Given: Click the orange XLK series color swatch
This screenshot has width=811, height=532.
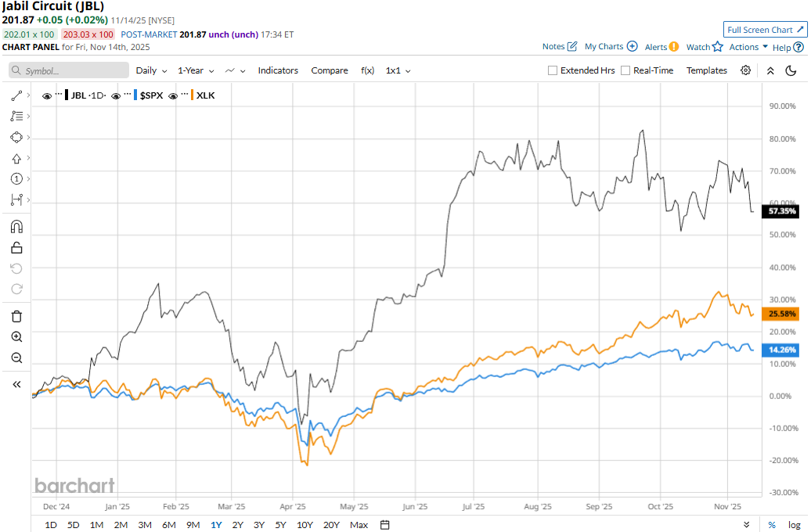Looking at the screenshot, I should click(x=193, y=95).
